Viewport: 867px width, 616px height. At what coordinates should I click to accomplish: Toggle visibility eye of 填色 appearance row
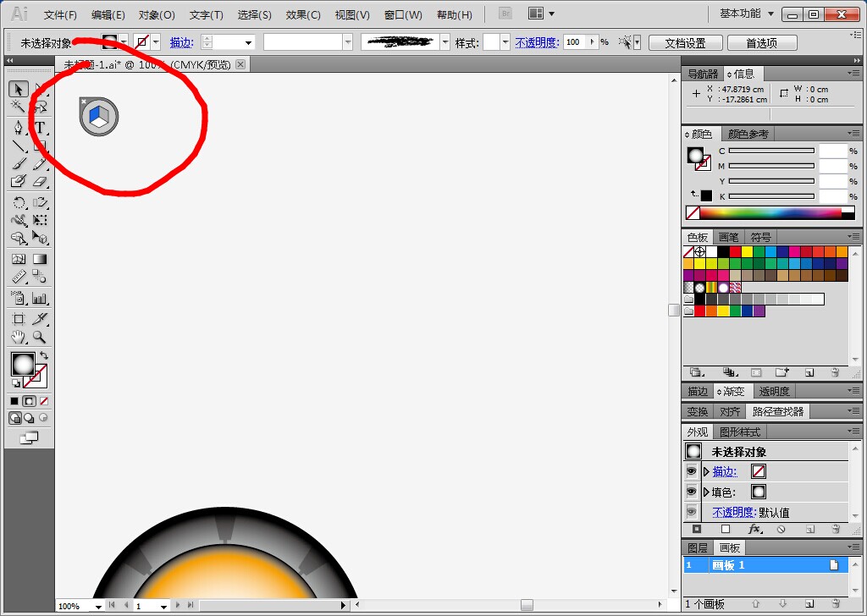tap(691, 492)
